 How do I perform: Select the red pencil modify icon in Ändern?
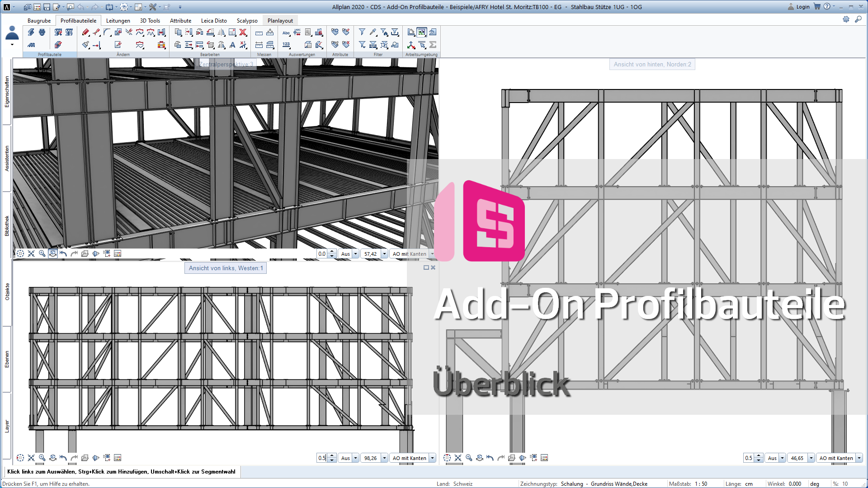[x=85, y=32]
